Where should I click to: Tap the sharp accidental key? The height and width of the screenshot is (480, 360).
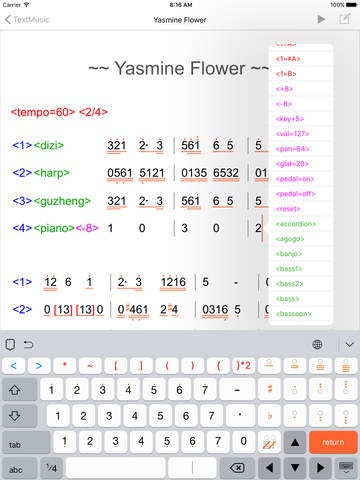(x=269, y=389)
